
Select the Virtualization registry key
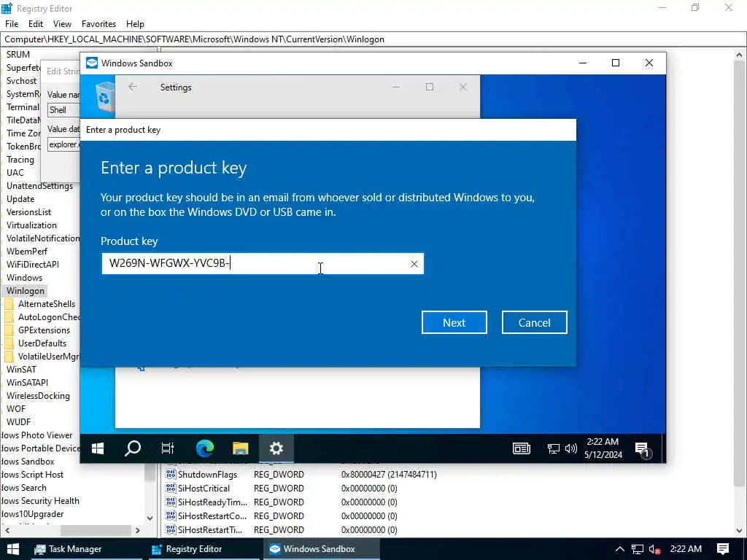pyautogui.click(x=31, y=225)
